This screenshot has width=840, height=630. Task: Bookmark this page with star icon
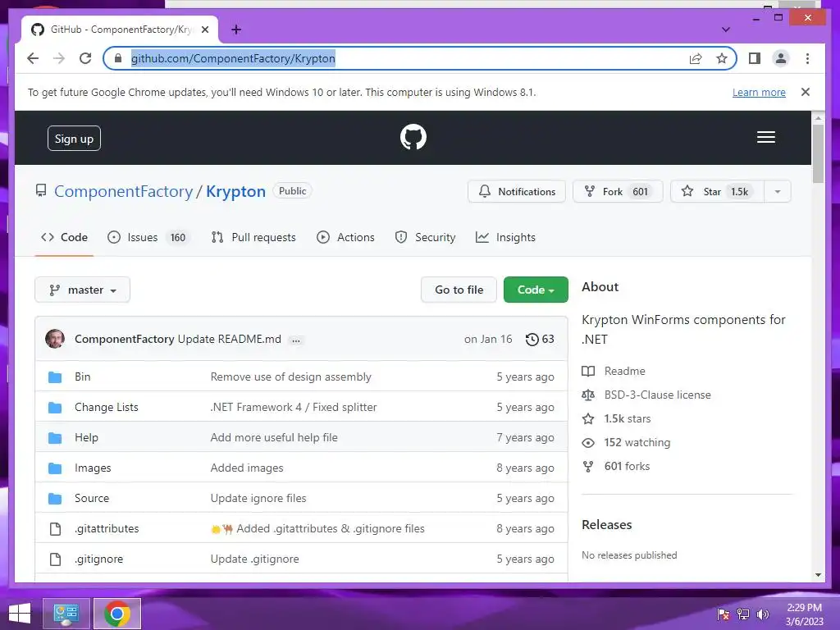tap(722, 58)
